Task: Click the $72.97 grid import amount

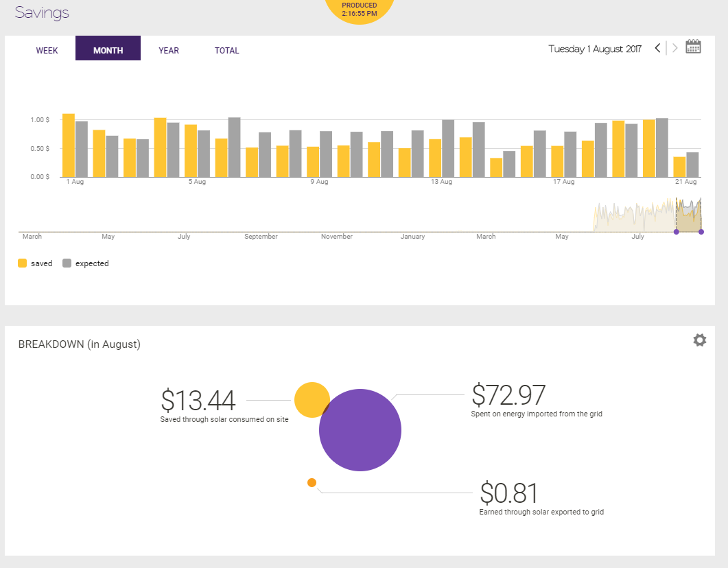Action: [508, 395]
